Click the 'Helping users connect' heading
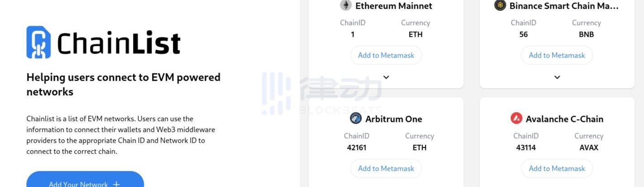644x187 pixels. tap(123, 84)
